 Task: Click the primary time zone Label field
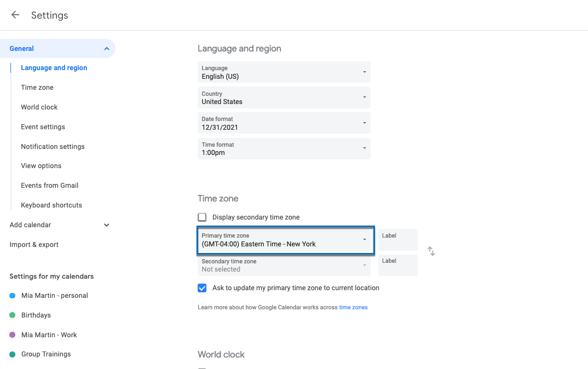(x=397, y=240)
